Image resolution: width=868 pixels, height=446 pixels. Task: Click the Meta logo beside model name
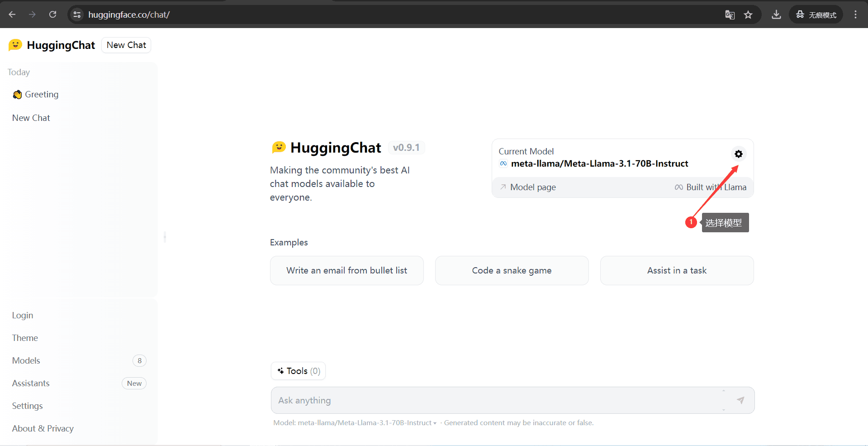point(503,163)
